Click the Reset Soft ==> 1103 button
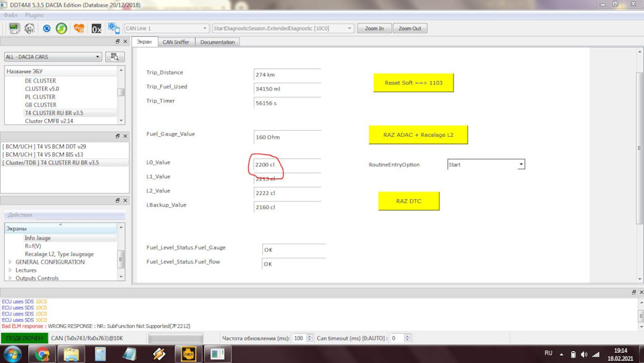Viewport: 644px width, 363px height. 413,83
